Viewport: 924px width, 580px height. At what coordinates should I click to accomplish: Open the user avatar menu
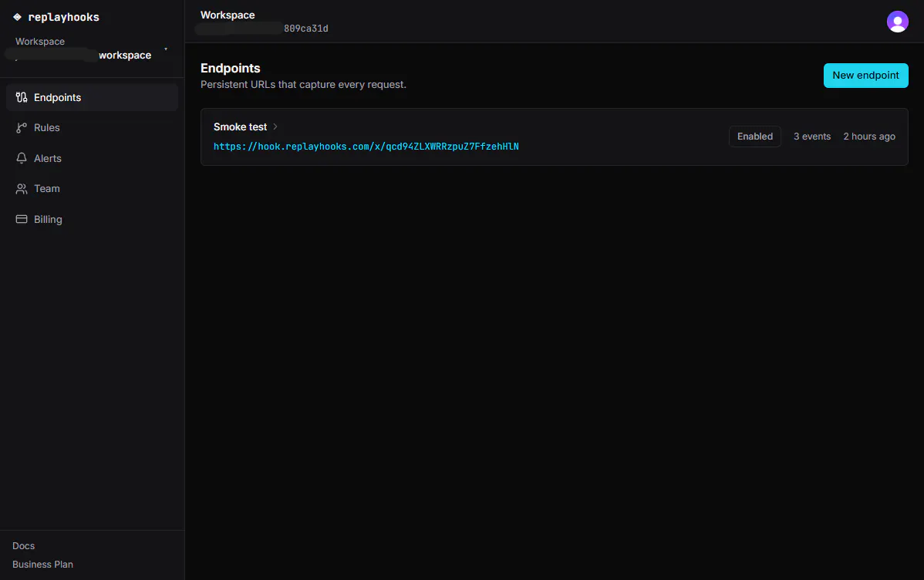897,22
